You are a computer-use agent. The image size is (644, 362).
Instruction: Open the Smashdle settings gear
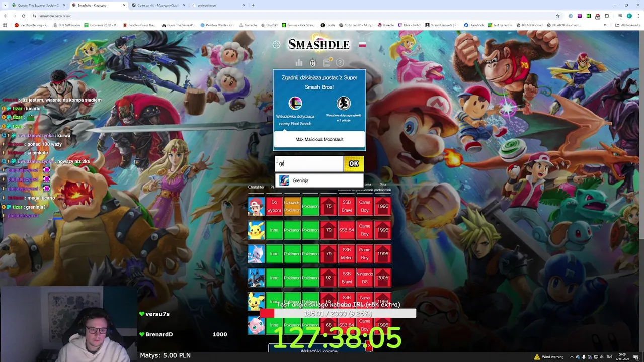276,45
